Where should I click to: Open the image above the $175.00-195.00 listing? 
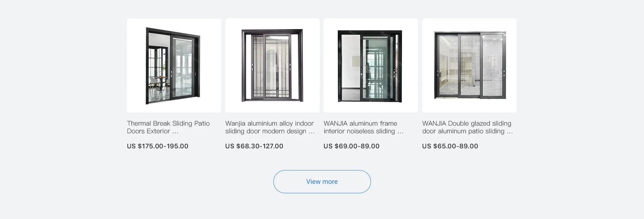pyautogui.click(x=174, y=65)
